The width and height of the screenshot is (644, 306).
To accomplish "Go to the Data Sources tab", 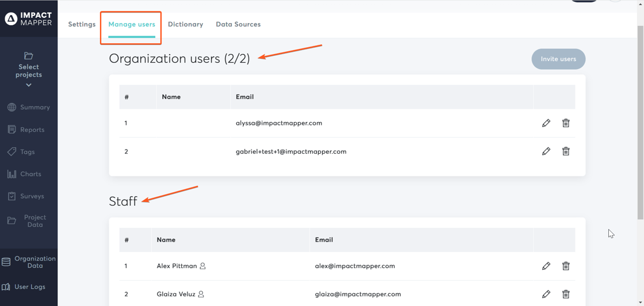I will [x=238, y=24].
